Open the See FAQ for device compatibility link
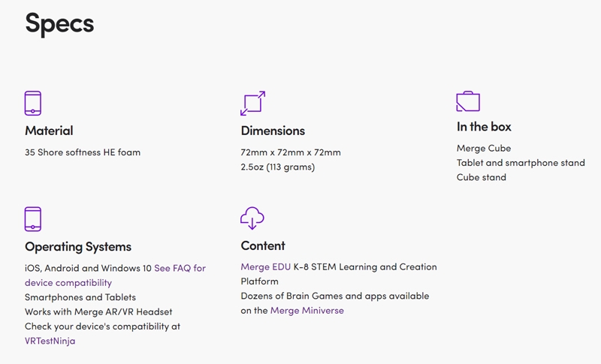Viewport: 601px width, 364px height. 180,268
